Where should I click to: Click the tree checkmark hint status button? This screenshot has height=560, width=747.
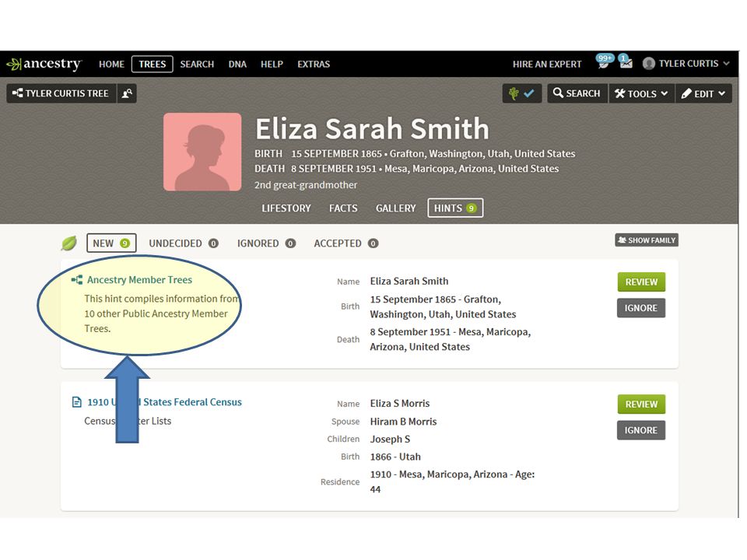click(x=521, y=93)
